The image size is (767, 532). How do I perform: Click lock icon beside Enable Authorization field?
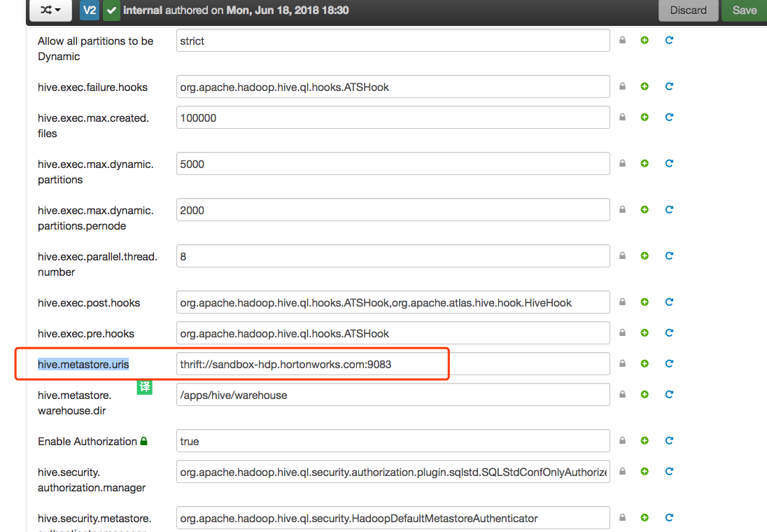click(x=622, y=441)
